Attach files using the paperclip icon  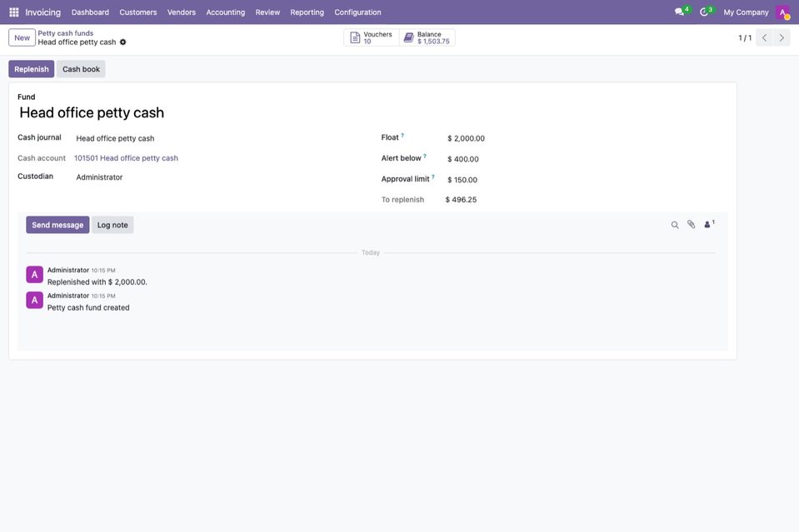pos(691,225)
